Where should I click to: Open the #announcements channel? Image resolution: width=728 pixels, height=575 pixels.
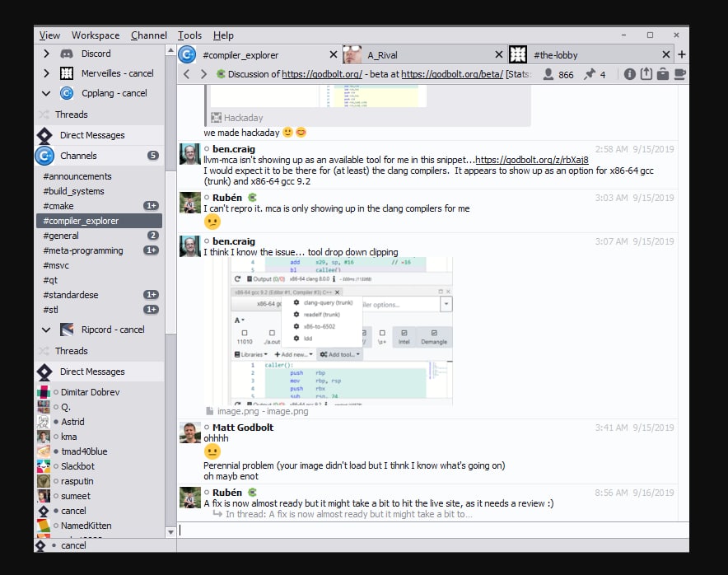(x=99, y=176)
